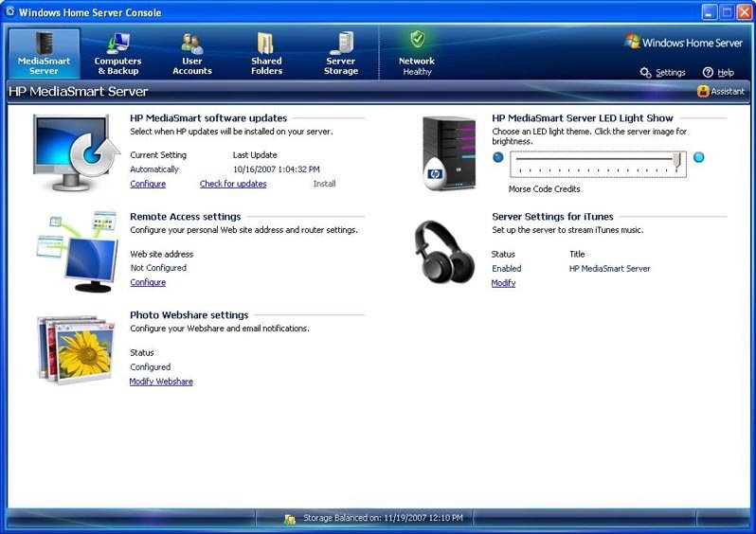Click the HP server tower image for brightness

point(448,153)
